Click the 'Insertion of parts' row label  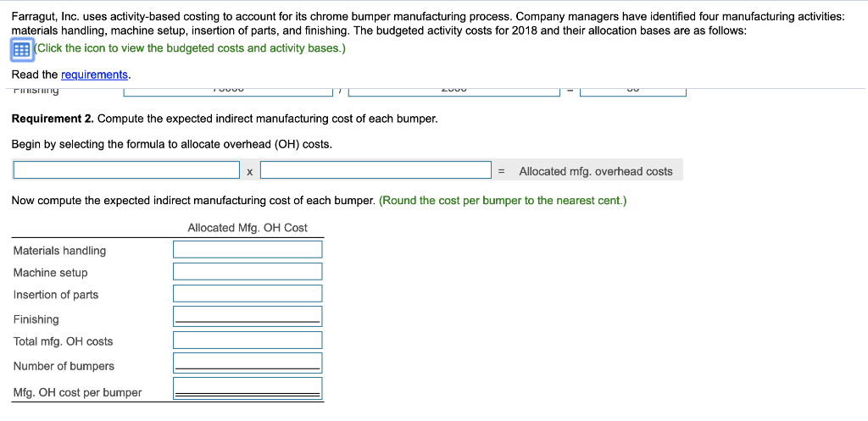coord(56,295)
